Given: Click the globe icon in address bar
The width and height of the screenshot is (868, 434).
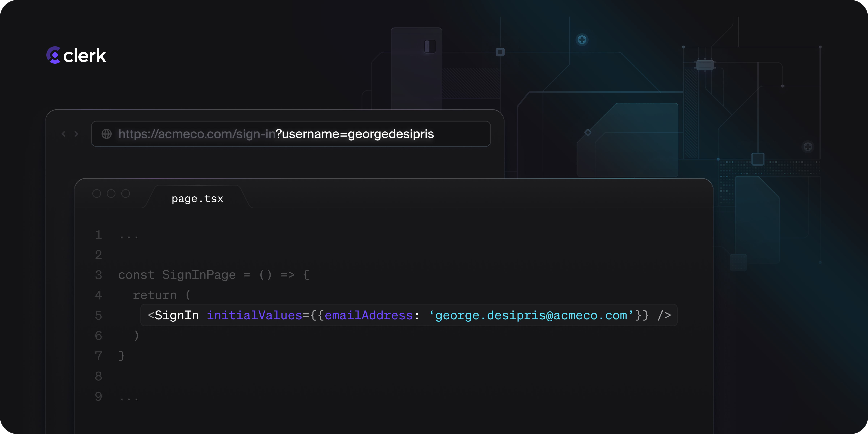Looking at the screenshot, I should [107, 134].
